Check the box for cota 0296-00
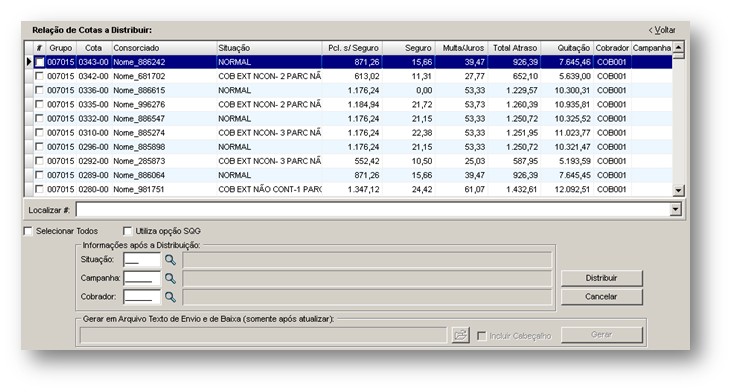Screen dimensions: 732x392 [x=40, y=147]
